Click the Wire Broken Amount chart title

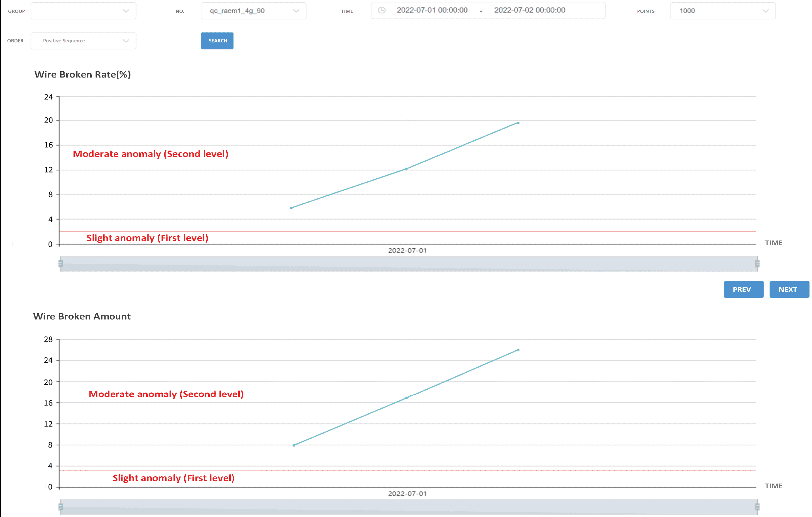(x=82, y=316)
